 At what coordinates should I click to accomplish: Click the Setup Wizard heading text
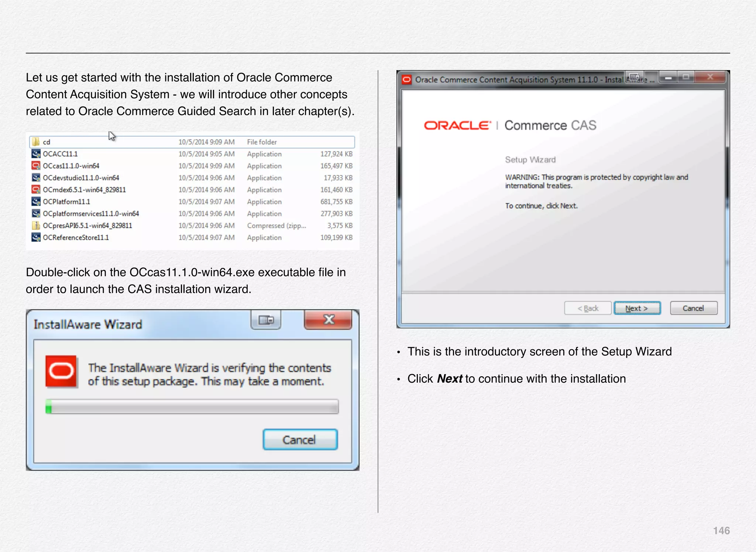pos(530,160)
